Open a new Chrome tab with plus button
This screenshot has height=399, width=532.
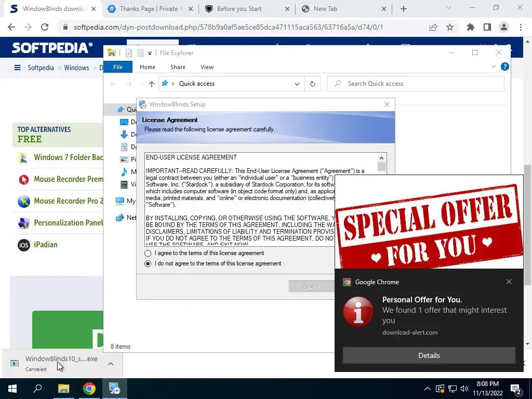403,9
